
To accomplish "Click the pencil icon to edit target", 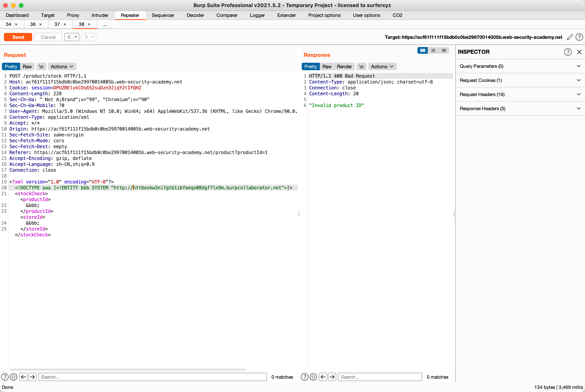I will (x=570, y=37).
